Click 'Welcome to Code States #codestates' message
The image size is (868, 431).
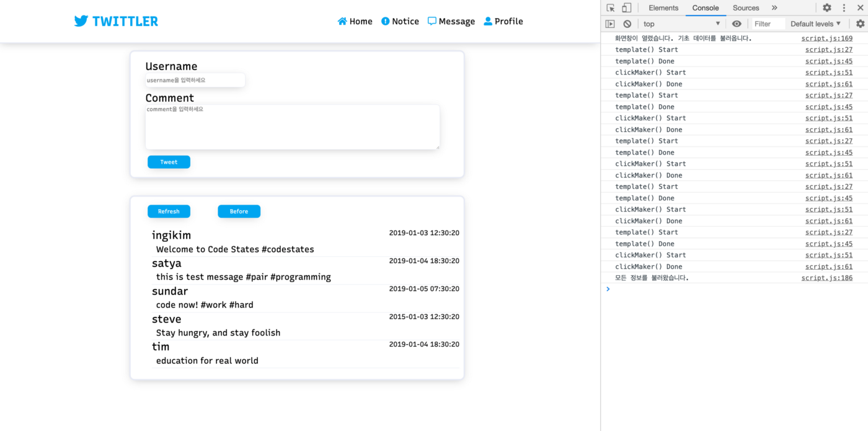pyautogui.click(x=235, y=249)
